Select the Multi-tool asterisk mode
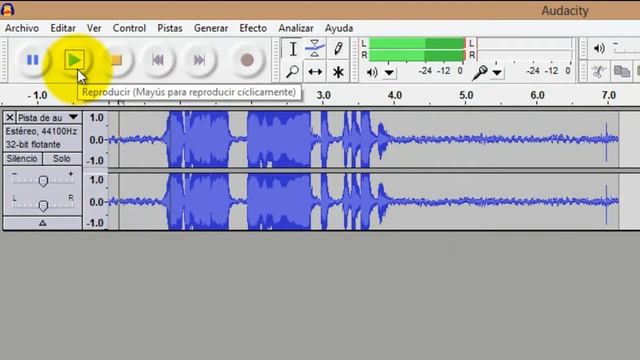This screenshot has width=640, height=360. click(x=338, y=72)
